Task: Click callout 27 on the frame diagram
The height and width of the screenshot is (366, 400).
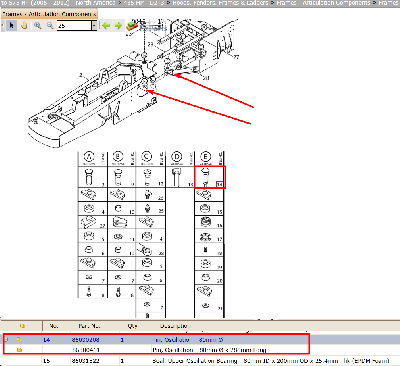Action: coord(236,57)
